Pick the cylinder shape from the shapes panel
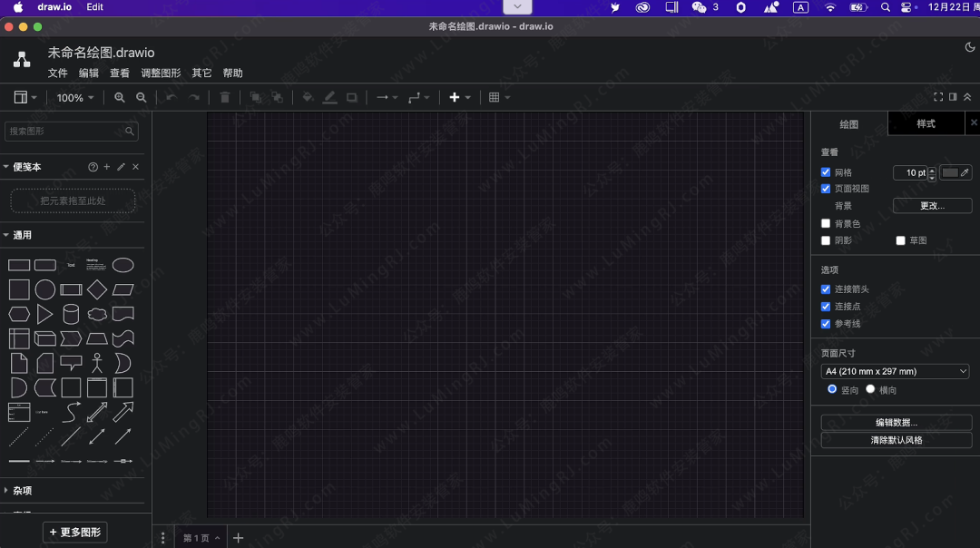The height and width of the screenshot is (548, 980). click(x=71, y=314)
